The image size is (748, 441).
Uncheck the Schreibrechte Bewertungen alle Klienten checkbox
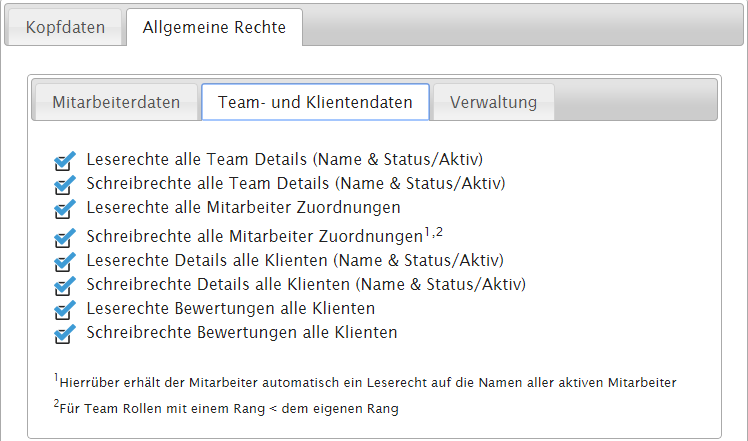64,334
